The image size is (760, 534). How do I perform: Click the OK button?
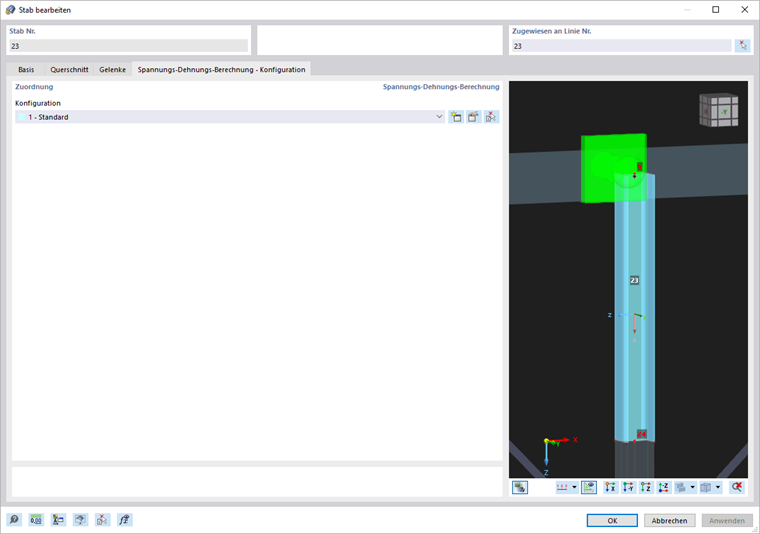pyautogui.click(x=612, y=520)
